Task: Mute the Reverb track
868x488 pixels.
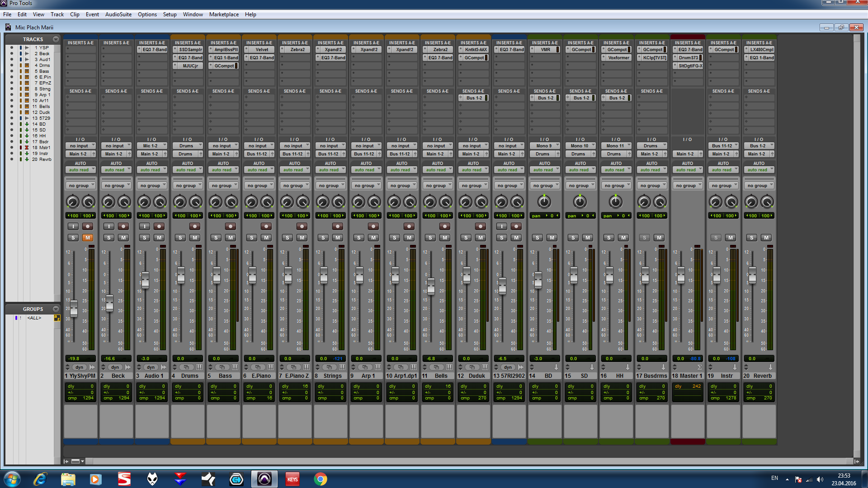Action: [x=766, y=238]
